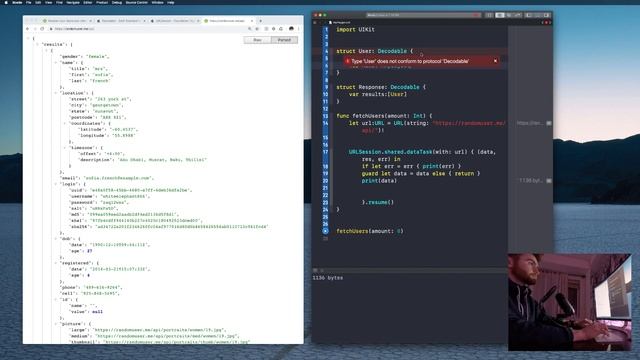Image resolution: width=640 pixels, height=360 pixels.
Task: Open the Help menu
Action: click(171, 2)
